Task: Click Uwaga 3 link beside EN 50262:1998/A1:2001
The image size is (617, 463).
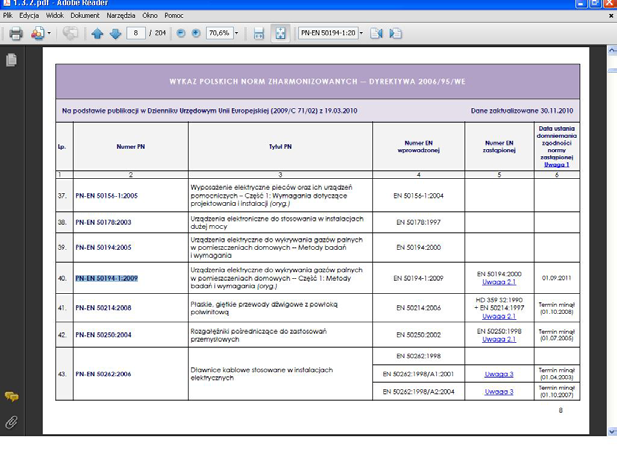Action: pos(499,374)
